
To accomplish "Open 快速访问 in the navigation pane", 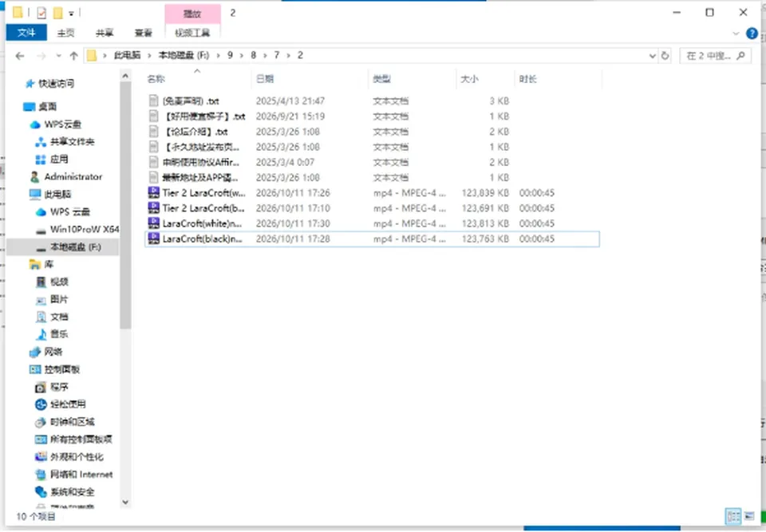I will point(56,84).
